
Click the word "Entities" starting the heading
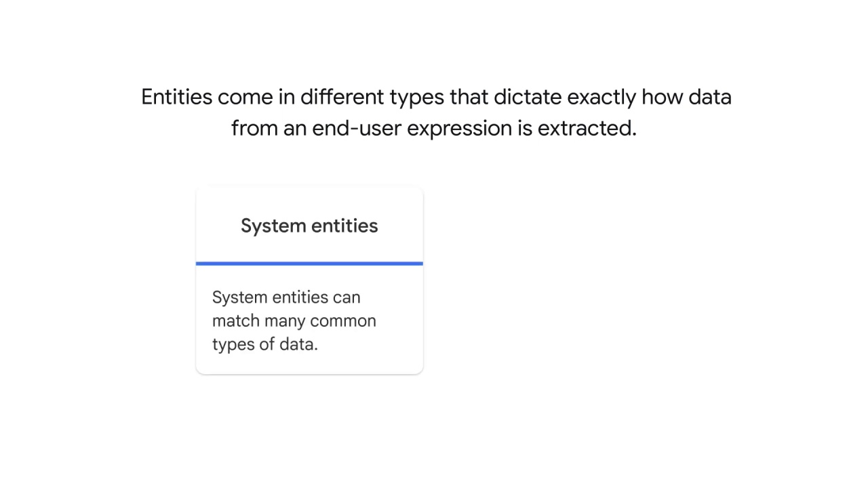coord(176,97)
